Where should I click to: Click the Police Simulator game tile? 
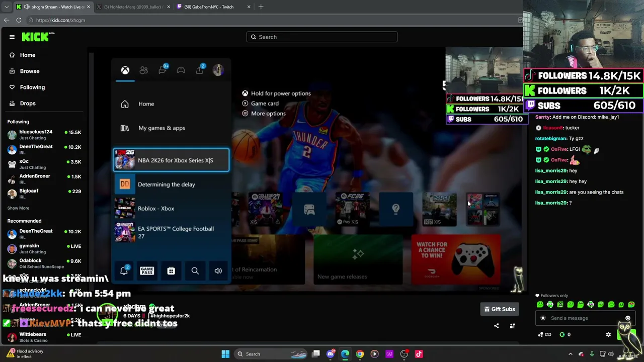tap(439, 209)
